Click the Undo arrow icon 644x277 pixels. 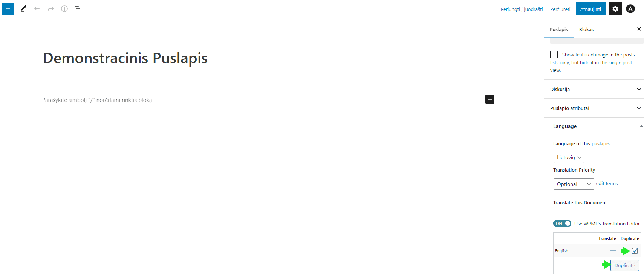point(37,9)
